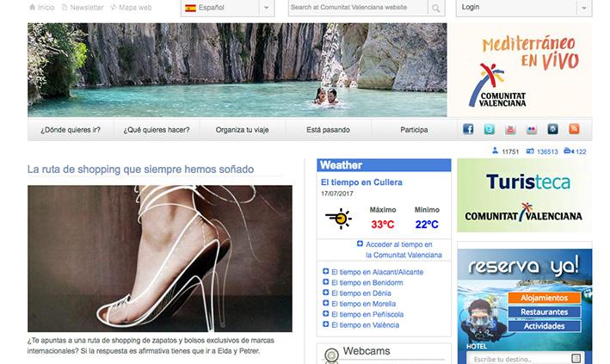Click the Restaurantes button
The width and height of the screenshot is (610, 364).
tap(545, 312)
